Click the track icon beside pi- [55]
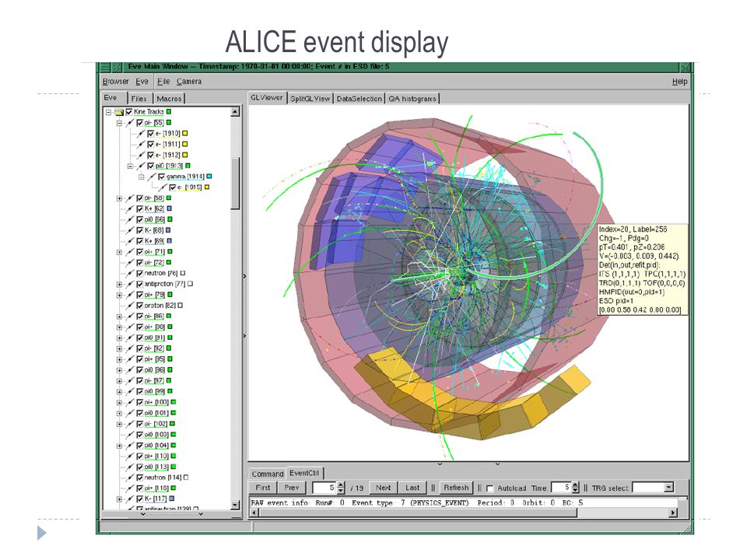 click(130, 123)
